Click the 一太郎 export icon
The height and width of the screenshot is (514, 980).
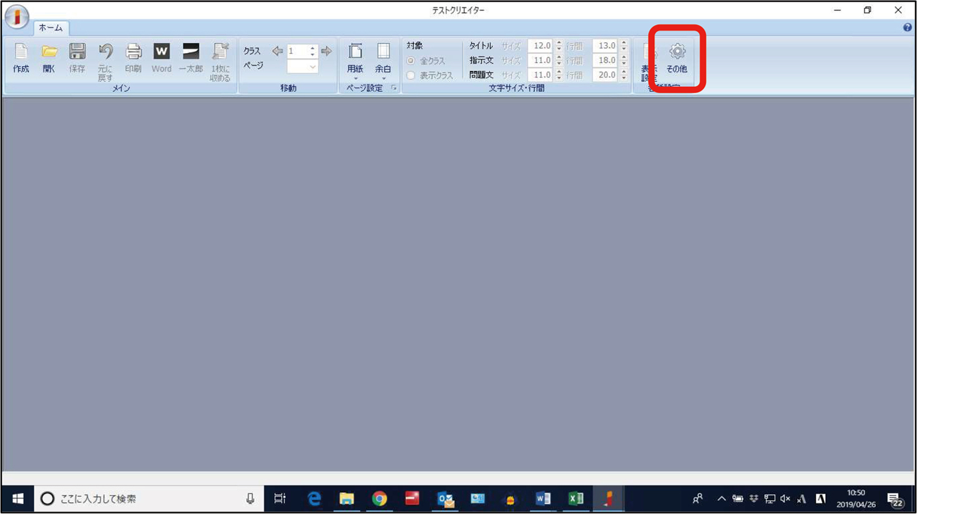pos(190,57)
